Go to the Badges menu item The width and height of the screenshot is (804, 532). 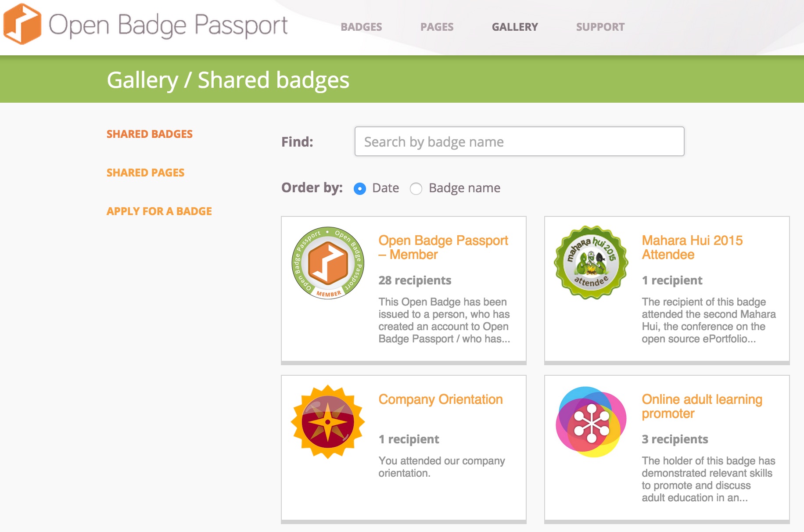coord(361,27)
